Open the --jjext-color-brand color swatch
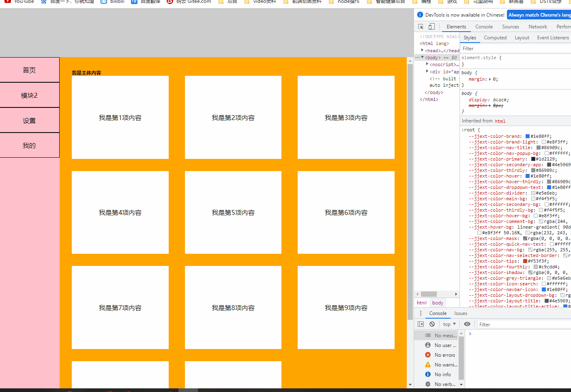This screenshot has width=571, height=392. coord(528,136)
